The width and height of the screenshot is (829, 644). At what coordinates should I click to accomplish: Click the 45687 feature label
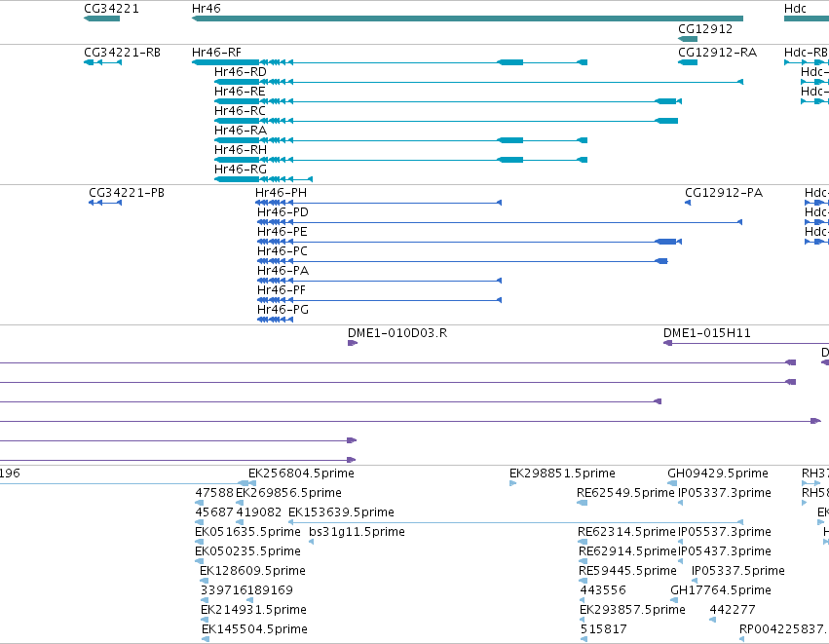tap(214, 512)
